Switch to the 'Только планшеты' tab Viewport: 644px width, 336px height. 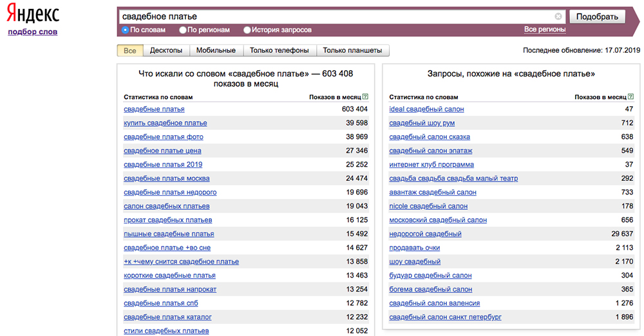352,50
